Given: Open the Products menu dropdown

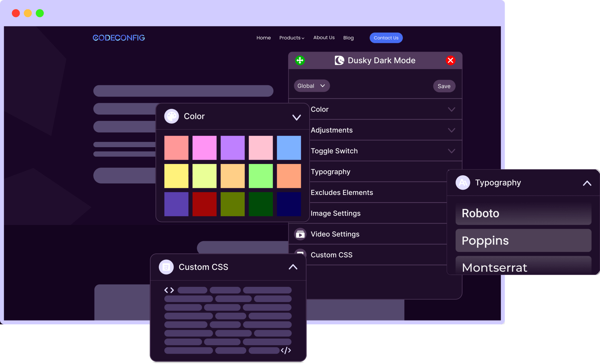Looking at the screenshot, I should point(292,38).
